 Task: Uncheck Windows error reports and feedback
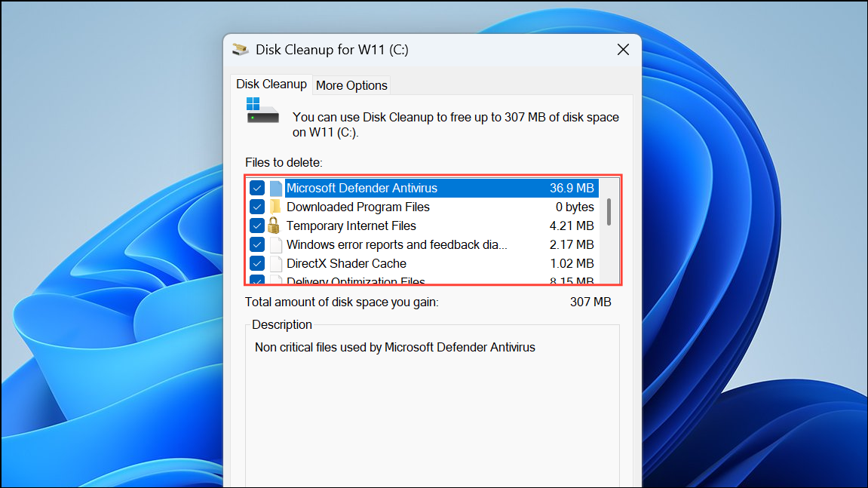pyautogui.click(x=257, y=244)
